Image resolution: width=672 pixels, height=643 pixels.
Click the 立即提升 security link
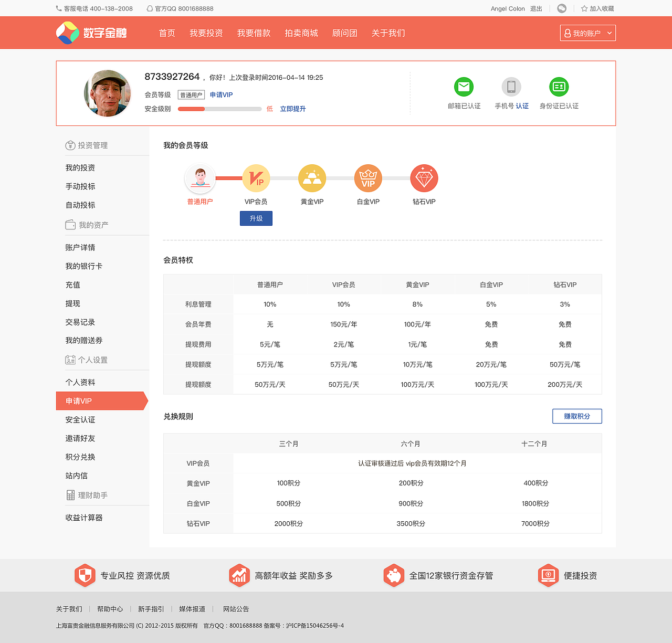(x=293, y=109)
